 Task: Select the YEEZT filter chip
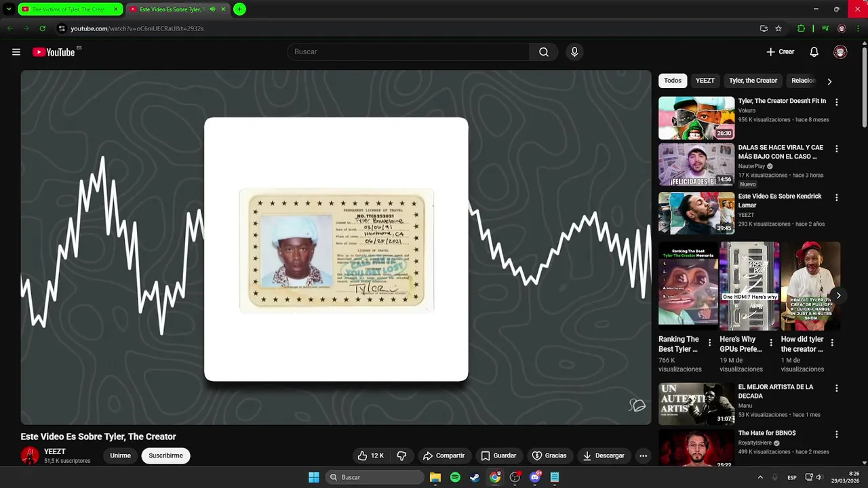[x=705, y=81]
